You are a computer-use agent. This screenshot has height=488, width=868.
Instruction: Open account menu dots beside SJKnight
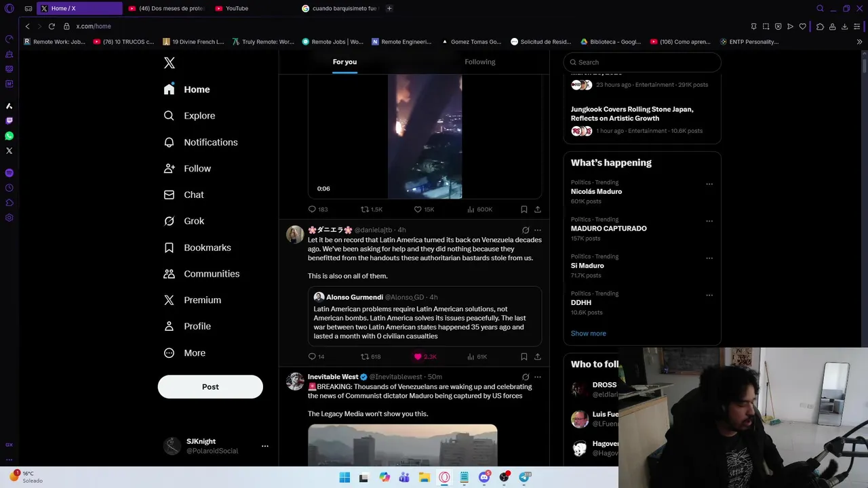(265, 446)
